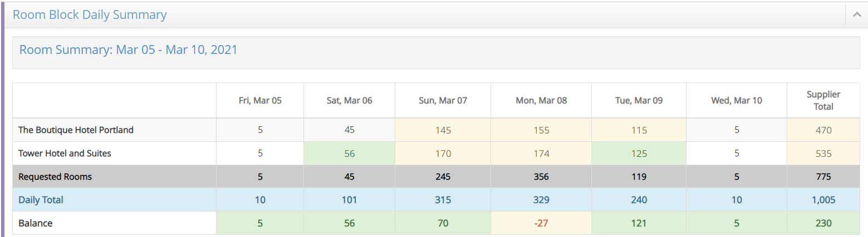Screen dimensions: 868x237
Task: Click the negative -27 balance cell
Action: (541, 223)
